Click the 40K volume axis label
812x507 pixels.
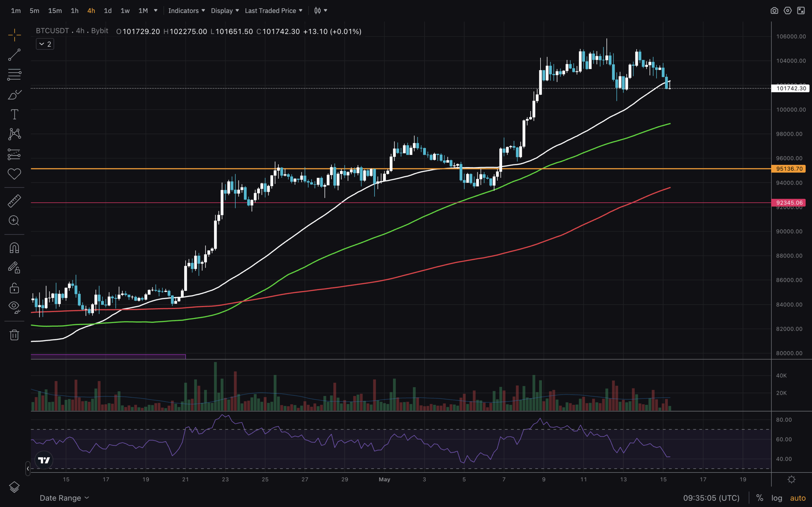781,375
